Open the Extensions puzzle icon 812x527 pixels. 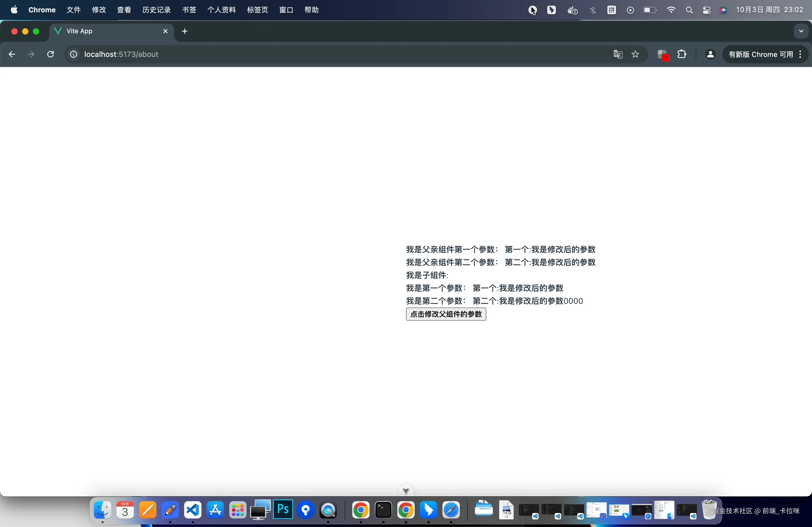[x=682, y=54]
